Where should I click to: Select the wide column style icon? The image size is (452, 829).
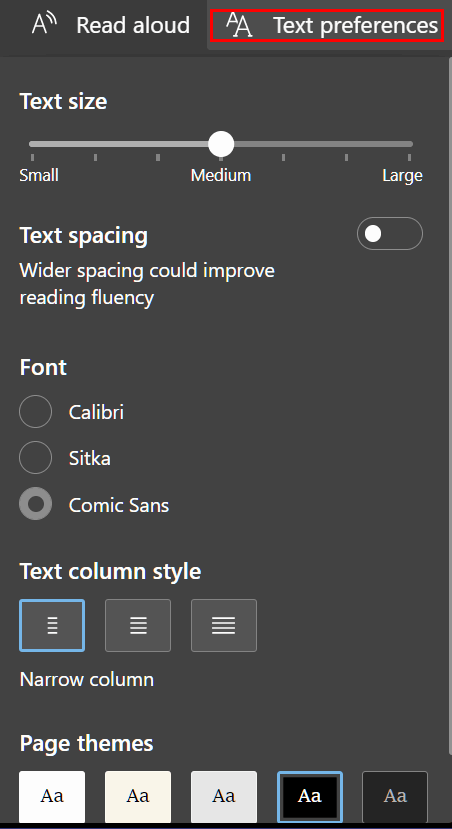click(224, 625)
